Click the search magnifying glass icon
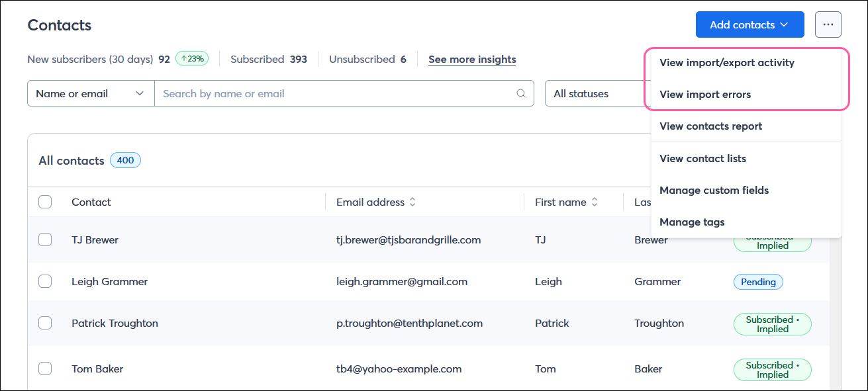Viewport: 868px width, 391px height. (x=521, y=93)
